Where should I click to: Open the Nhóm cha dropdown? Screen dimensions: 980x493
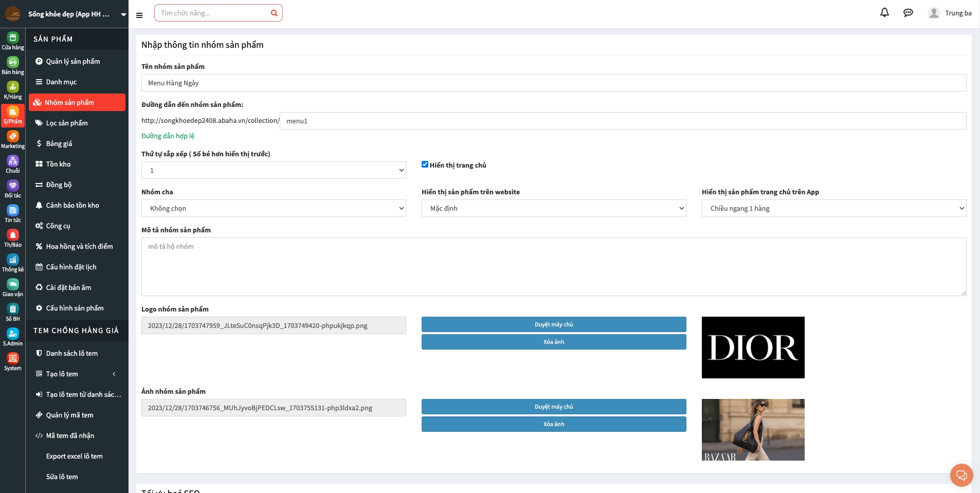pos(274,208)
